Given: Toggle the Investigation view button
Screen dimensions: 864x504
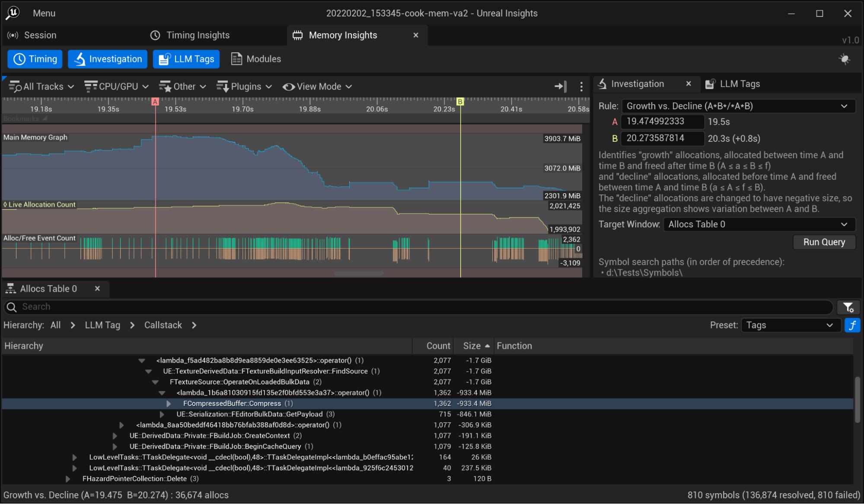Looking at the screenshot, I should coord(107,59).
